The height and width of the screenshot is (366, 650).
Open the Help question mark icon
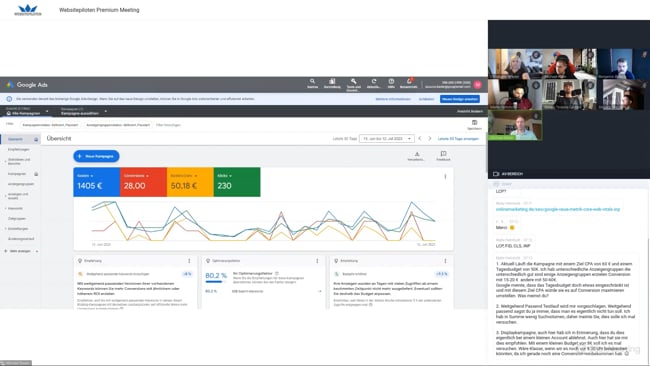pyautogui.click(x=391, y=81)
